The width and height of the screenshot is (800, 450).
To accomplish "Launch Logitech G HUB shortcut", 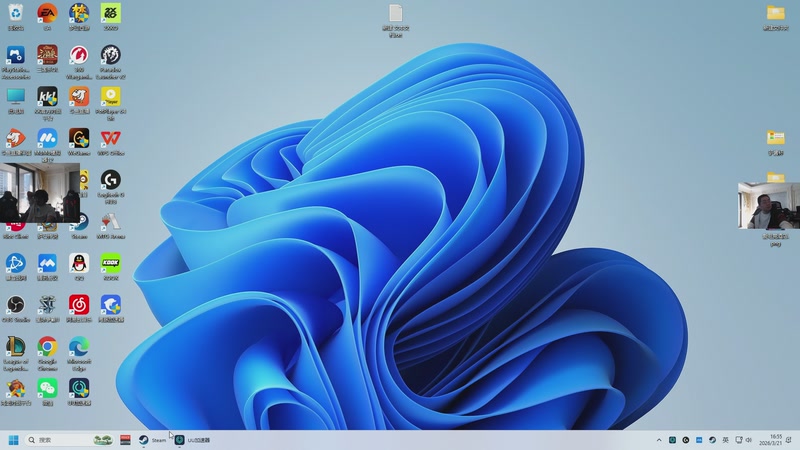I will [111, 187].
